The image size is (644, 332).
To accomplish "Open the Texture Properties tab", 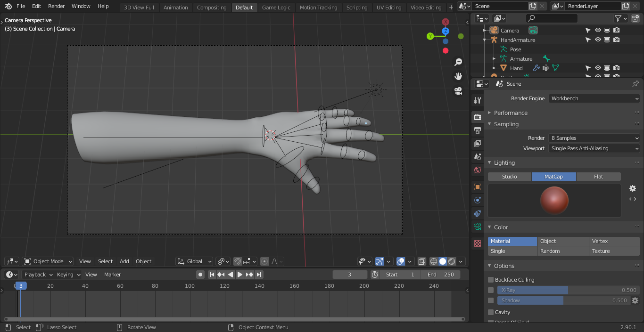I will click(x=477, y=243).
